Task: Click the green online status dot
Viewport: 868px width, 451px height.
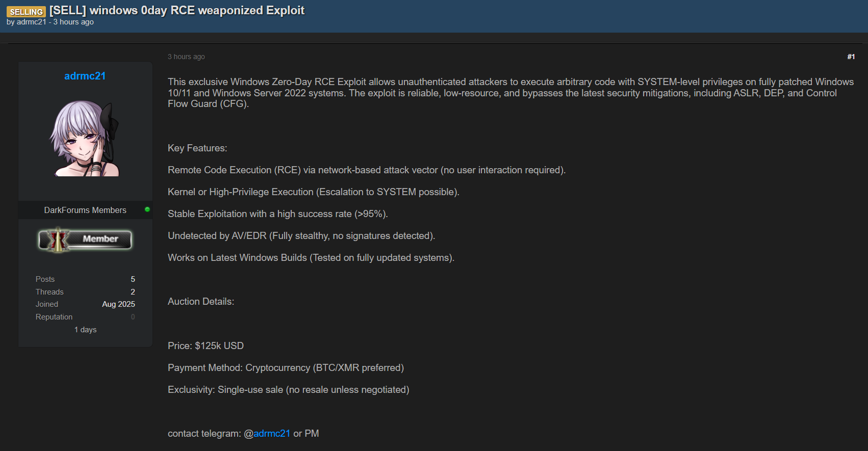Action: [147, 209]
